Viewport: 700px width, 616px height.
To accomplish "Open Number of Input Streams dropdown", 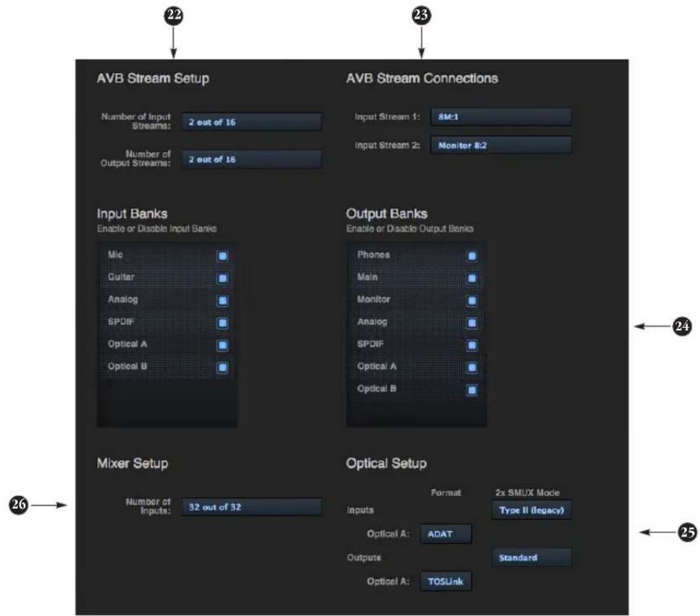I will coord(251,122).
